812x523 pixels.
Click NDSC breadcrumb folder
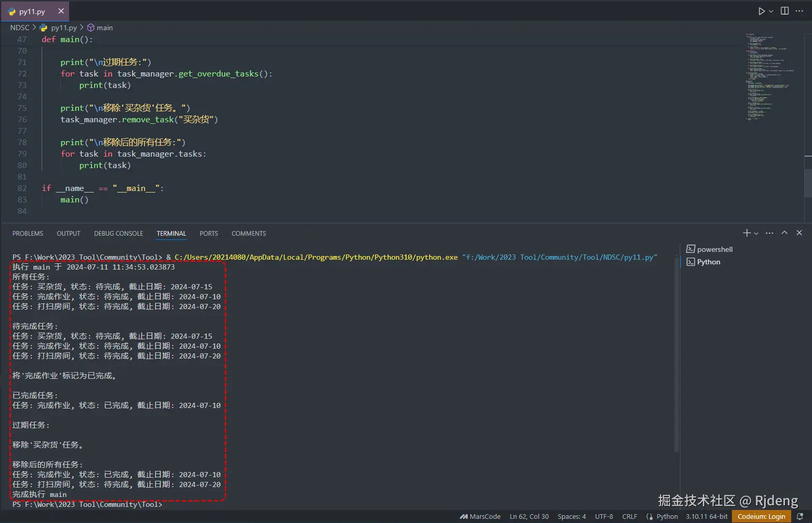[x=20, y=28]
